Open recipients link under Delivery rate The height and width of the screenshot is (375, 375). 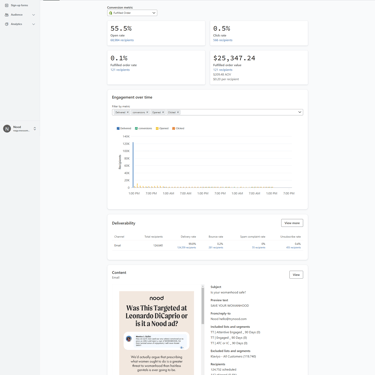coord(187,248)
